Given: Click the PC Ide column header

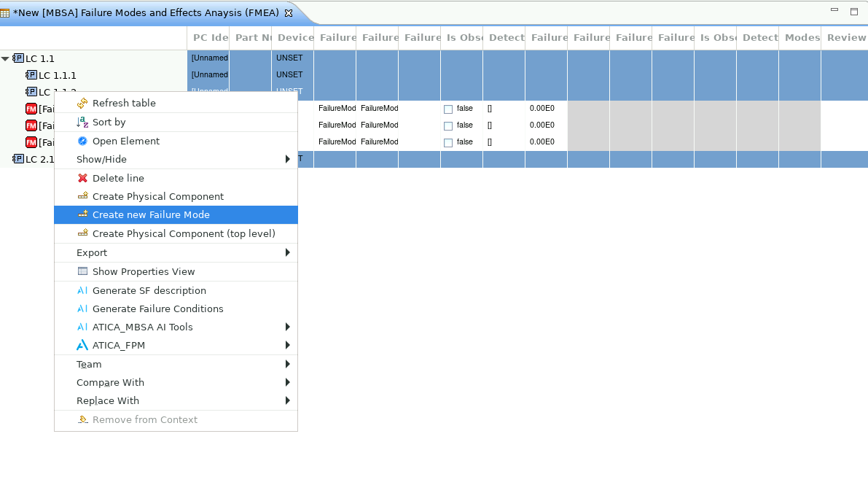Looking at the screenshot, I should pyautogui.click(x=208, y=38).
